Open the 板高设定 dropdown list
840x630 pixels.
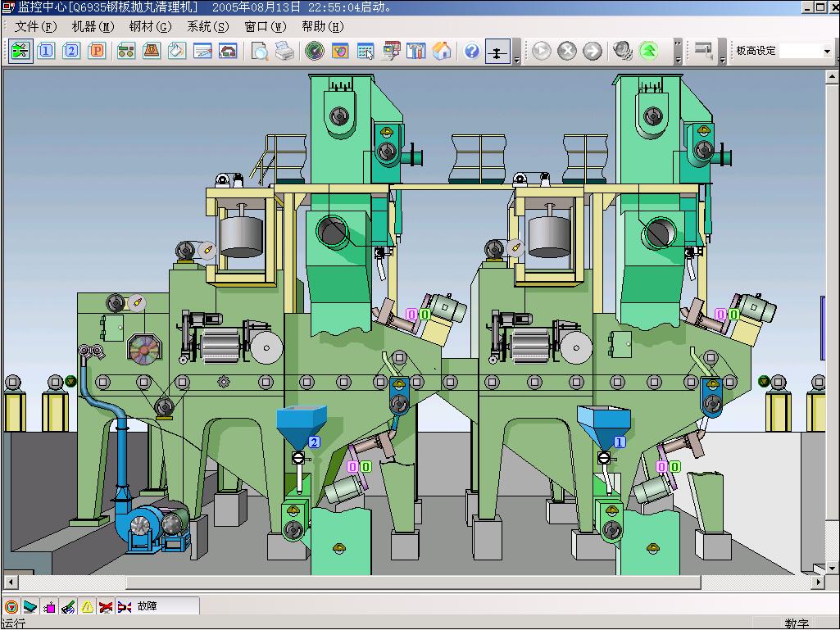click(x=826, y=52)
